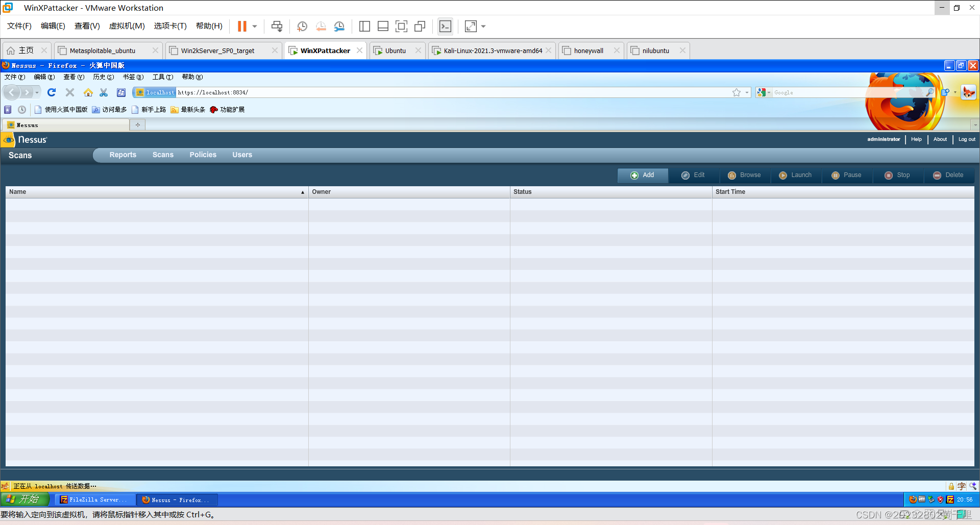The width and height of the screenshot is (980, 525).
Task: Open dropdown arrow next to pause button
Action: tap(254, 27)
